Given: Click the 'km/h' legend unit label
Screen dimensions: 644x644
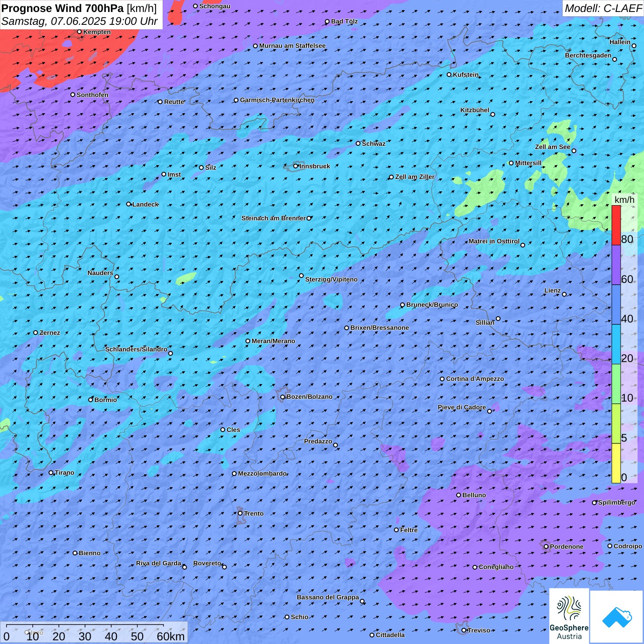Looking at the screenshot, I should tap(624, 200).
